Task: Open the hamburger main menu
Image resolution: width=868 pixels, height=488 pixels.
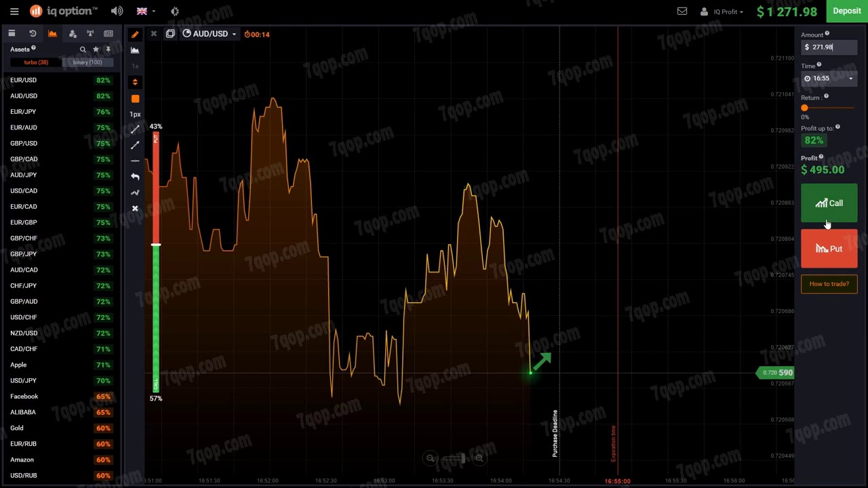Action: tap(14, 12)
